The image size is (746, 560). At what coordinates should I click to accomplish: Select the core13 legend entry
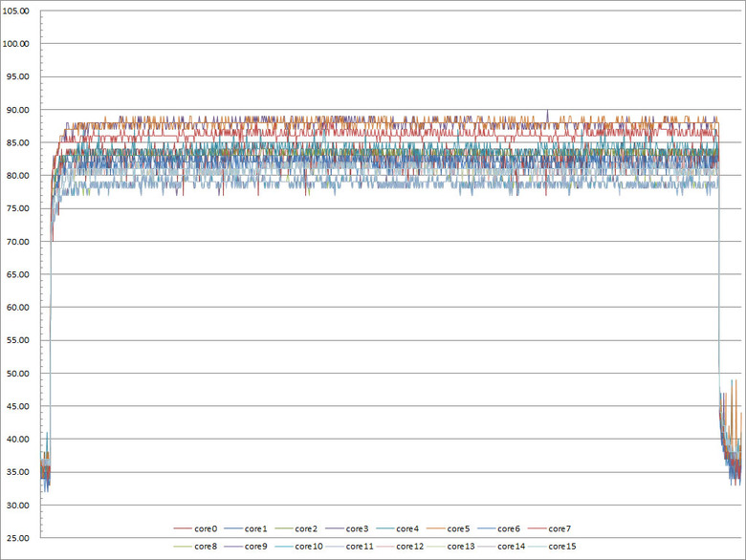coord(450,547)
